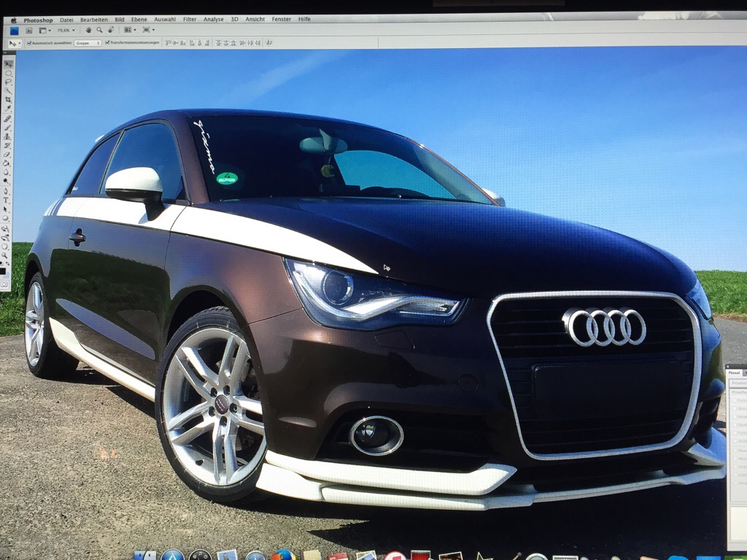Open the Hilfe menu

click(304, 20)
